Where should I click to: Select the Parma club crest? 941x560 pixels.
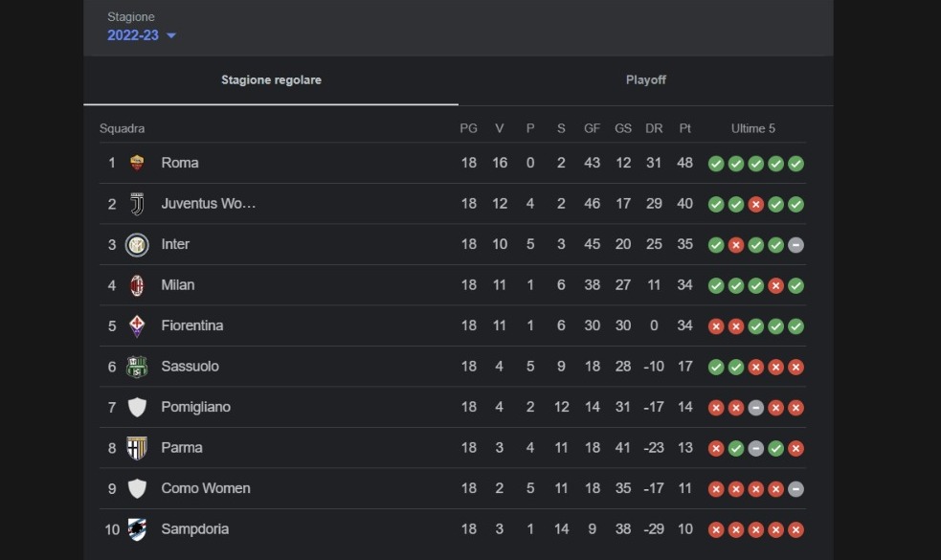pos(137,447)
